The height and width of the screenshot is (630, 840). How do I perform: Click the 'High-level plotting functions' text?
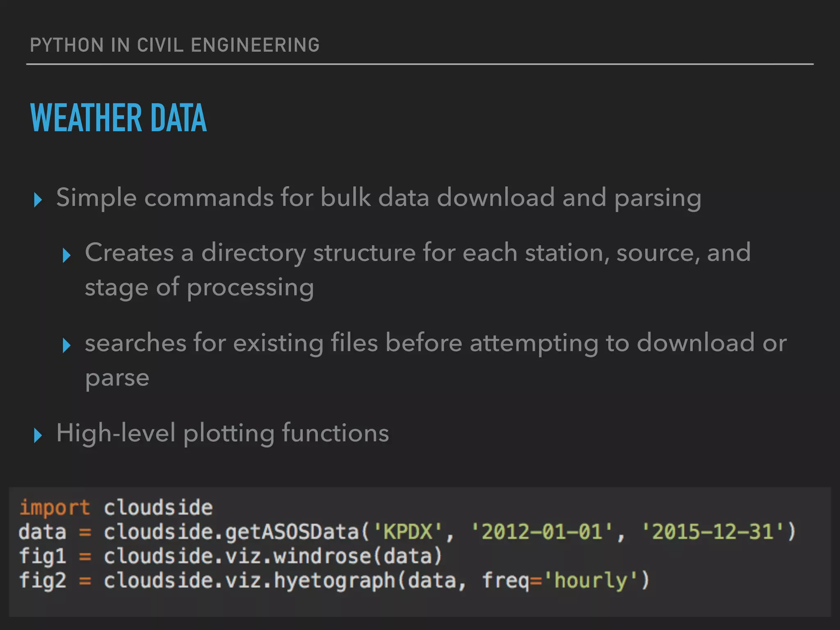tap(223, 433)
